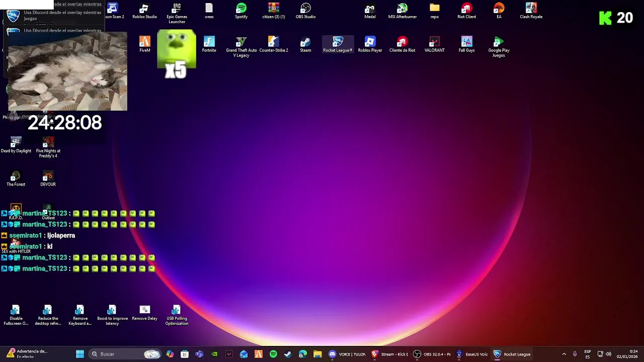This screenshot has height=362, width=644.
Task: Open the volume tray icon
Action: (608, 354)
